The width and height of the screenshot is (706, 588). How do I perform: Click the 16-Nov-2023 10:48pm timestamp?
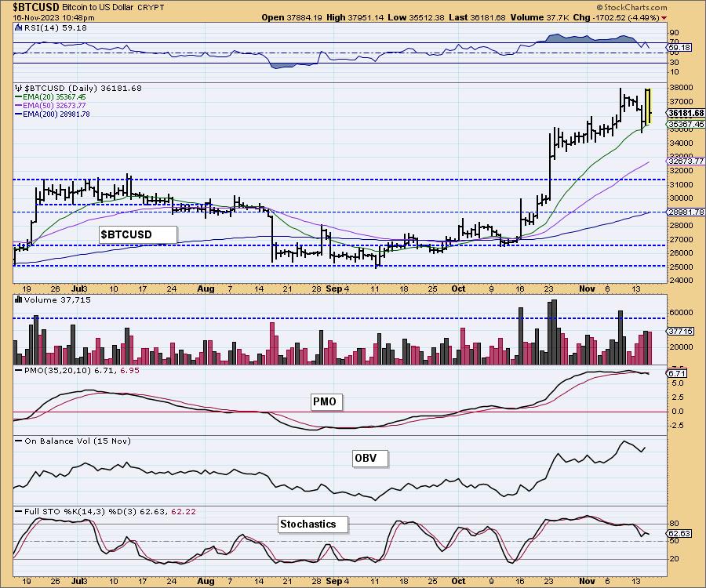53,17
